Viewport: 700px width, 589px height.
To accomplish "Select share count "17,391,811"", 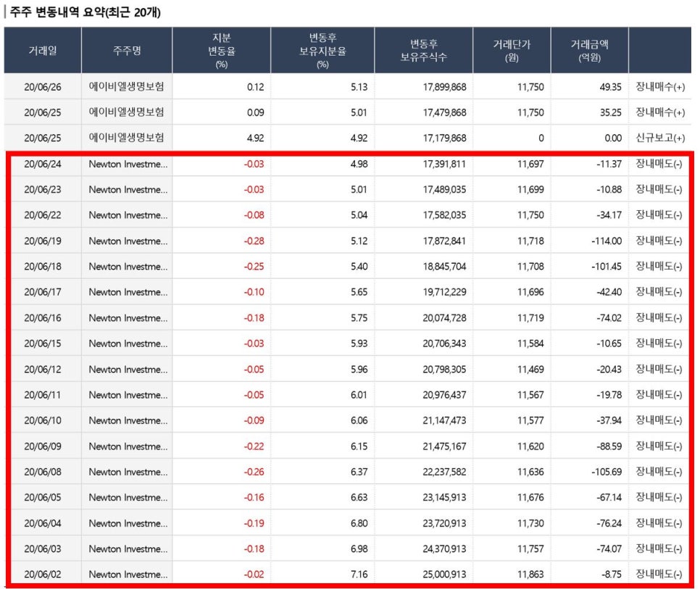I will click(x=445, y=164).
